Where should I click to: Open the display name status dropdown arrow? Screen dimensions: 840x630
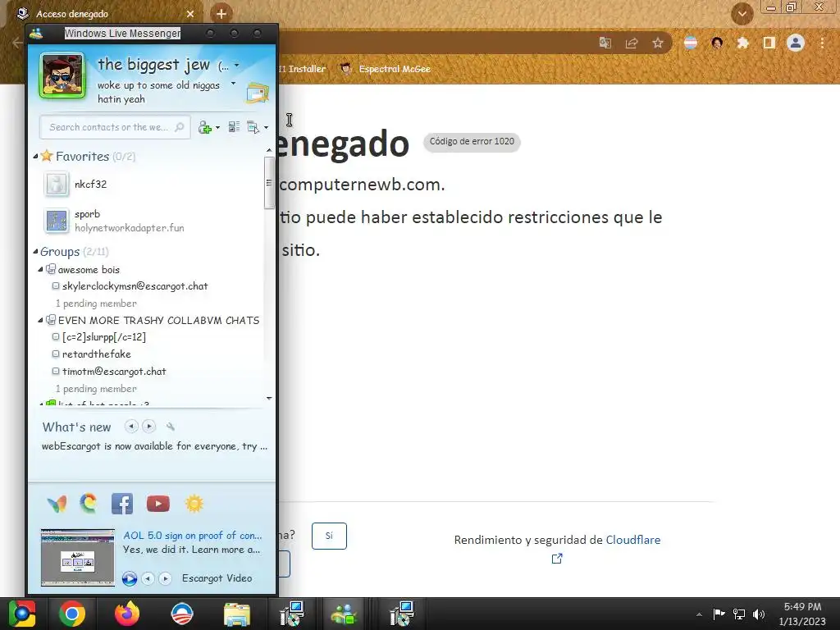tap(237, 66)
